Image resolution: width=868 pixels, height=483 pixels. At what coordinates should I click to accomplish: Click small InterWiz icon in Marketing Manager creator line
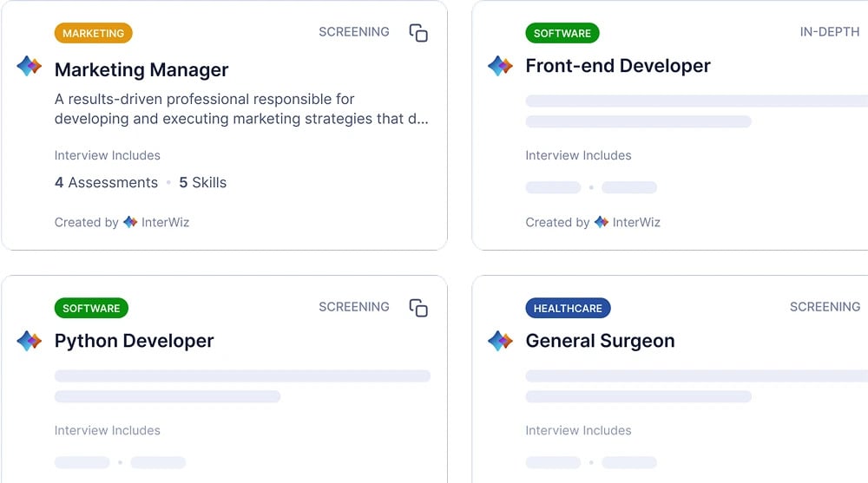130,222
